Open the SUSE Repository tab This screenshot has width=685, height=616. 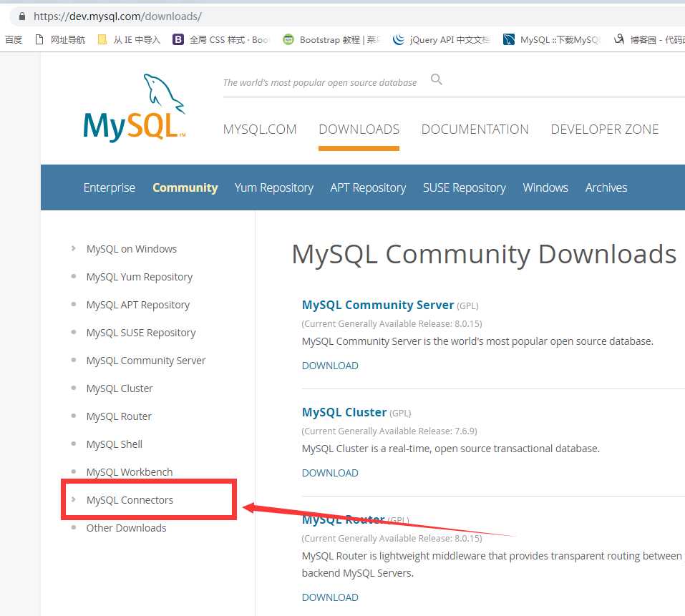464,187
